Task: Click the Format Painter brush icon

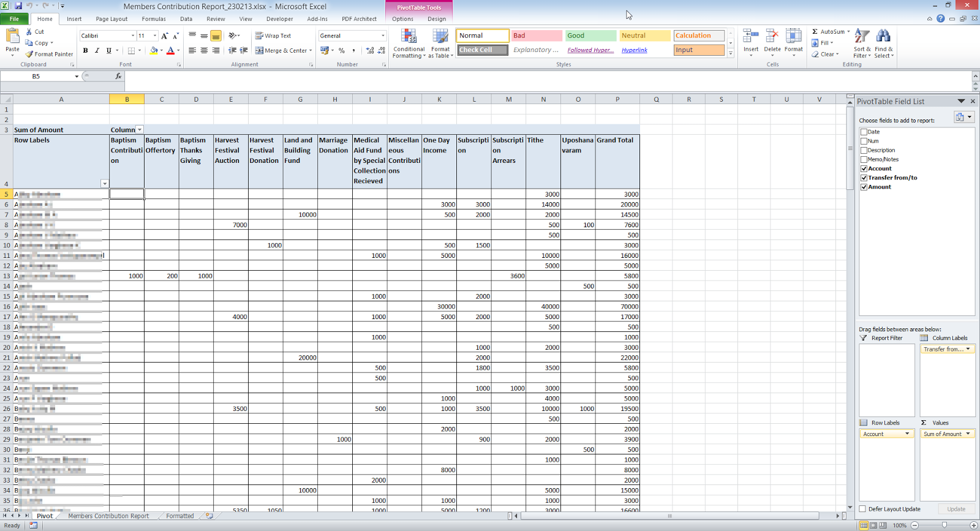Action: [29, 54]
